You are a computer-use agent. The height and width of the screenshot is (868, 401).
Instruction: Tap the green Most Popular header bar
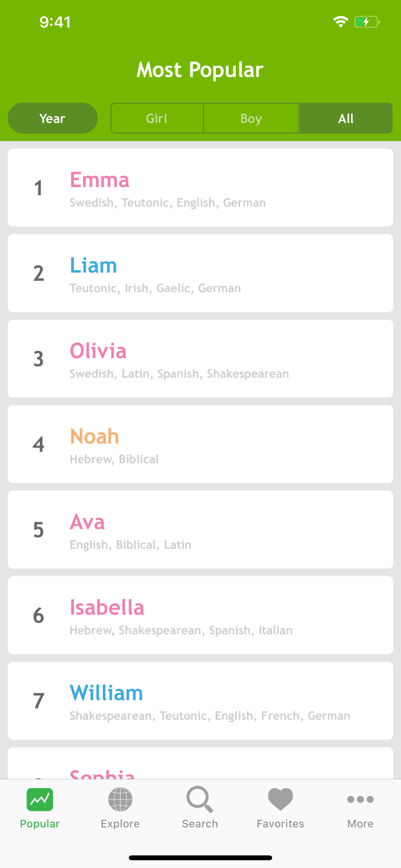click(200, 70)
